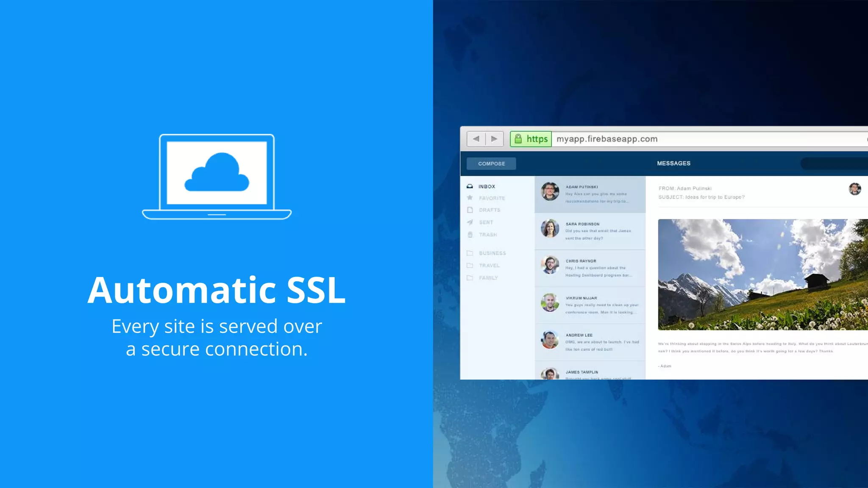Image resolution: width=868 pixels, height=488 pixels.
Task: Click sender avatar in open message header
Action: click(855, 189)
